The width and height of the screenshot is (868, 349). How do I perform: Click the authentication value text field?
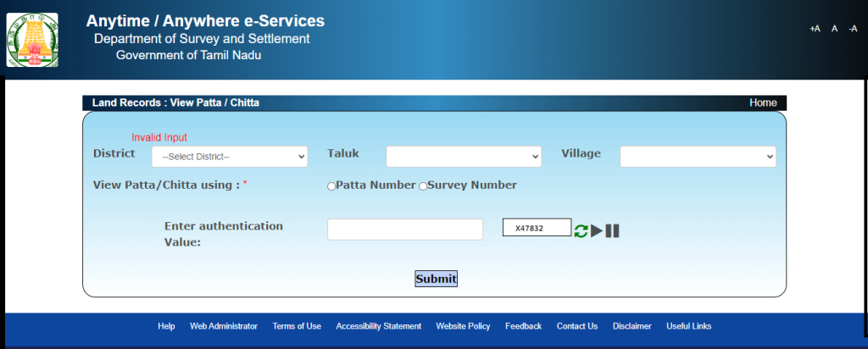404,230
